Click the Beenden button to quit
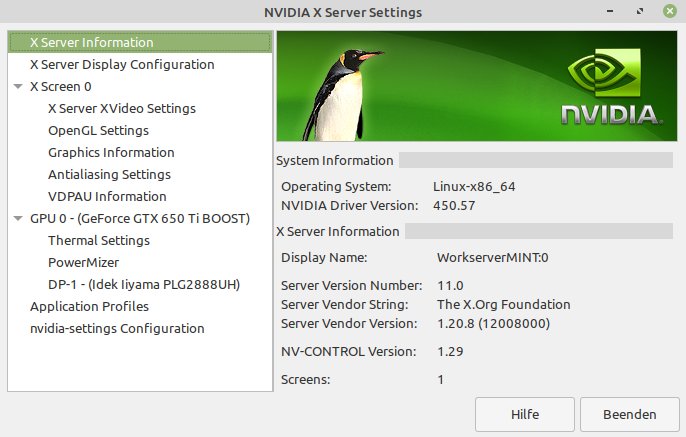 (630, 414)
